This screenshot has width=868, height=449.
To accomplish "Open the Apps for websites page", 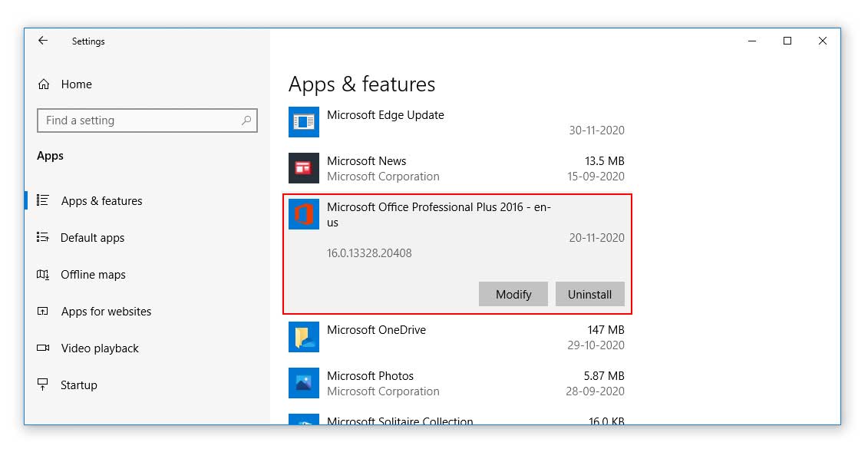I will click(106, 312).
